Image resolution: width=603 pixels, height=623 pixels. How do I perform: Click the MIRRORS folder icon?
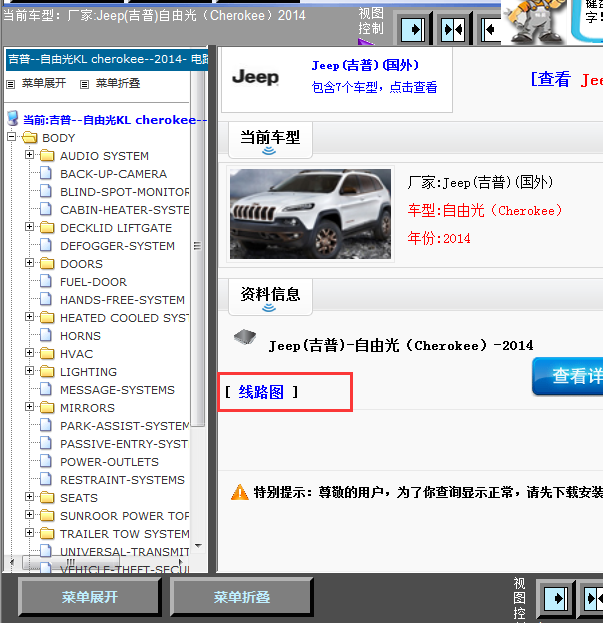47,407
